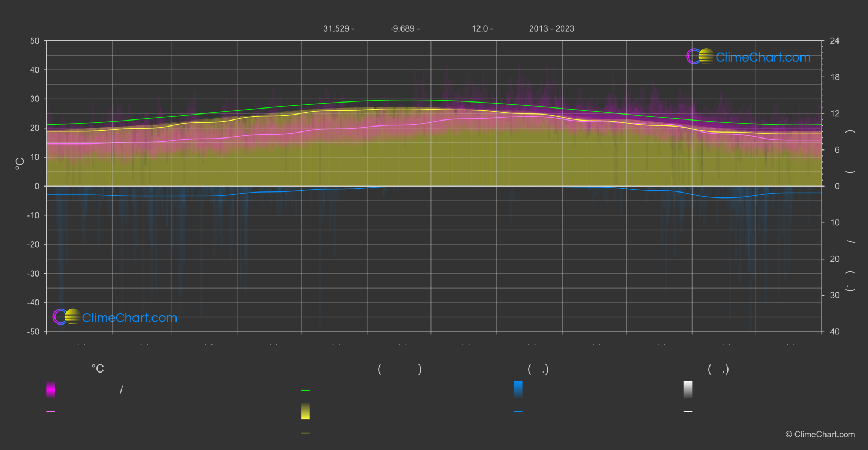
Task: Click the -40 tick on temperature axis
Action: click(33, 303)
